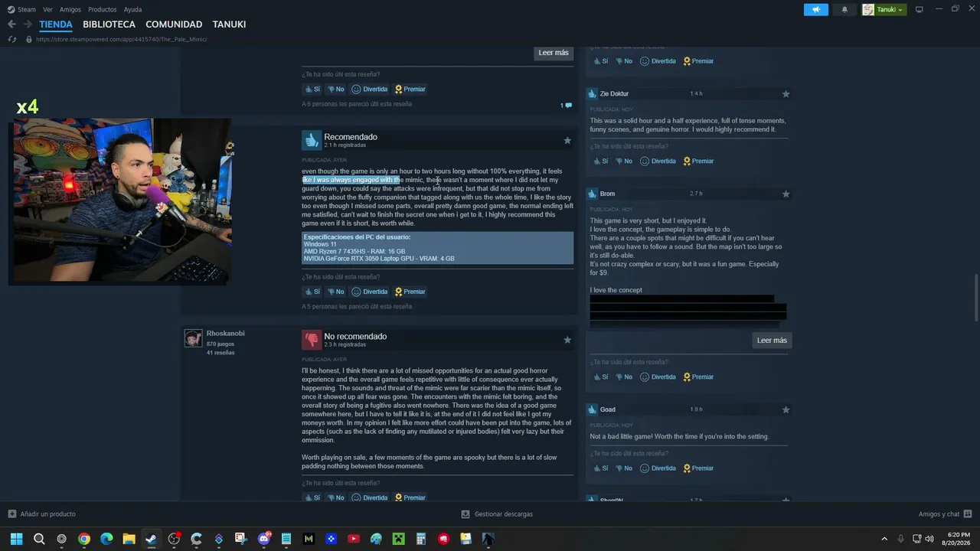The width and height of the screenshot is (980, 551).
Task: Show hidden system tray icons chevron
Action: click(884, 539)
